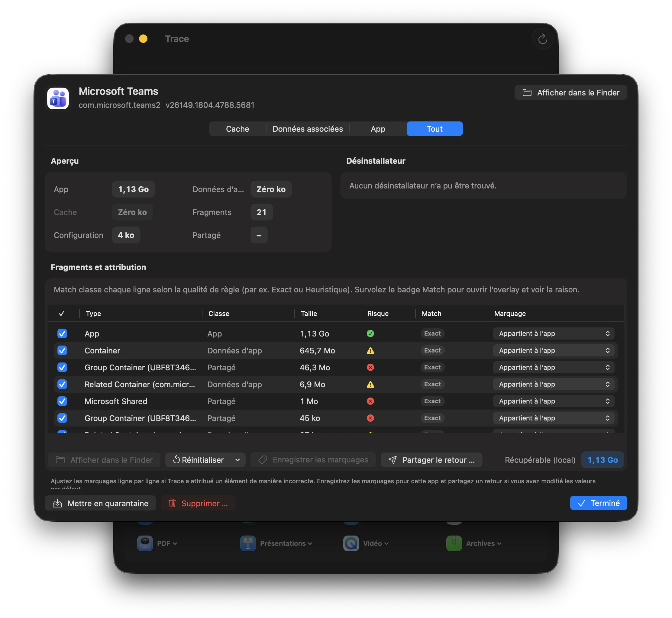Viewport: 672px width, 618px height.
Task: Click the Taille column header
Action: click(309, 314)
